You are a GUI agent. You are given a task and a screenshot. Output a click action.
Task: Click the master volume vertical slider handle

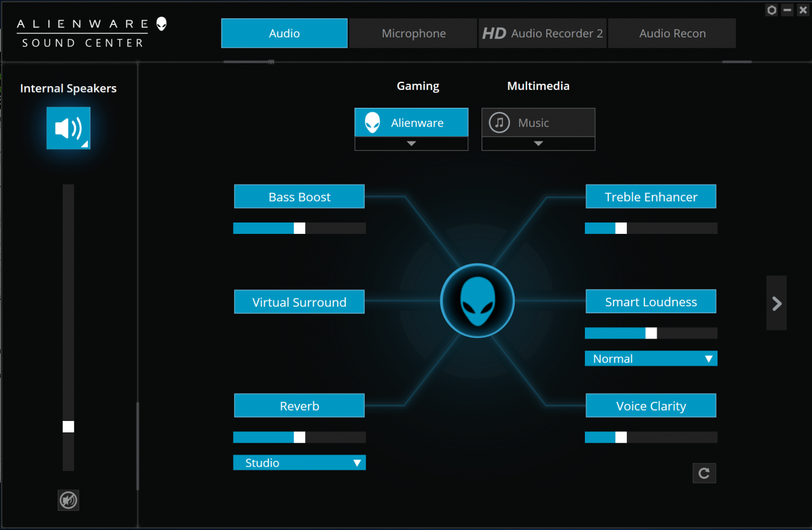(x=69, y=427)
